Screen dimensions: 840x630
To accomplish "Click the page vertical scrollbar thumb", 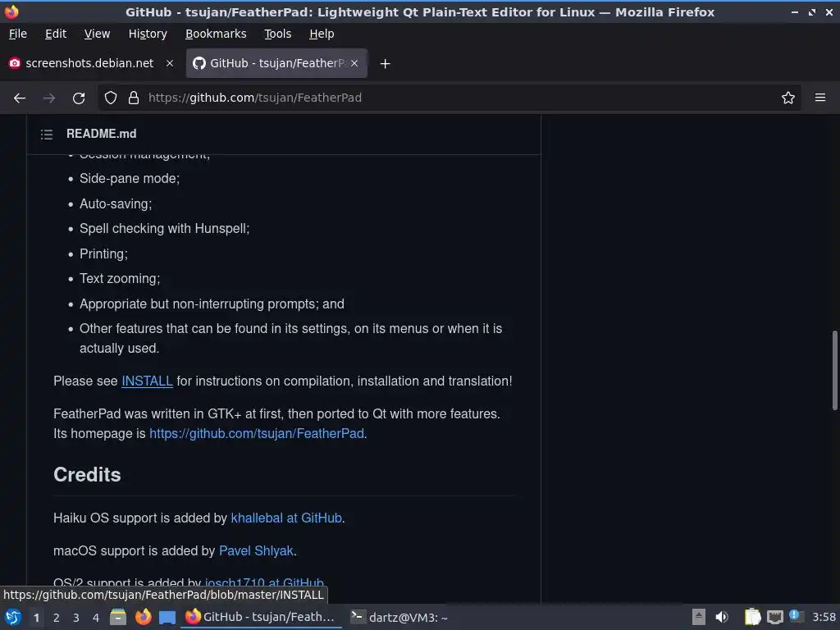I will (834, 371).
